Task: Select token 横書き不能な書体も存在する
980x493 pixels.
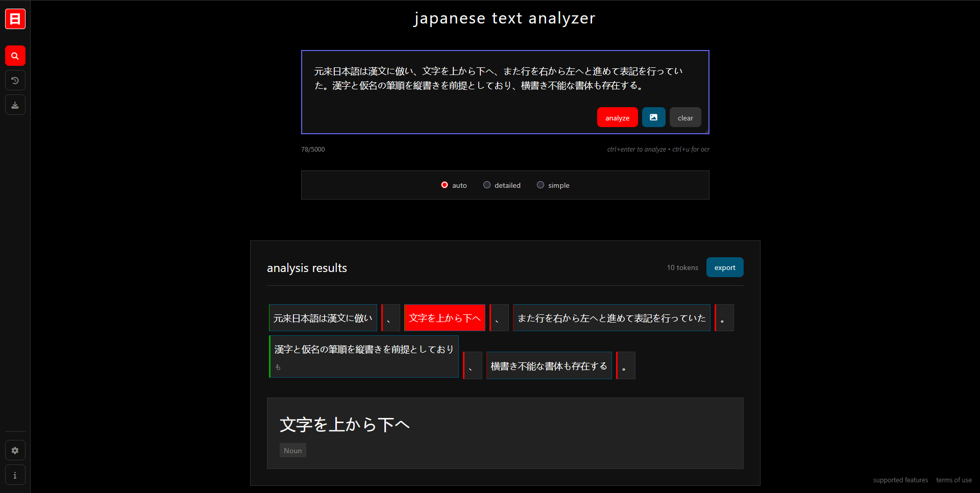Action: tap(549, 365)
